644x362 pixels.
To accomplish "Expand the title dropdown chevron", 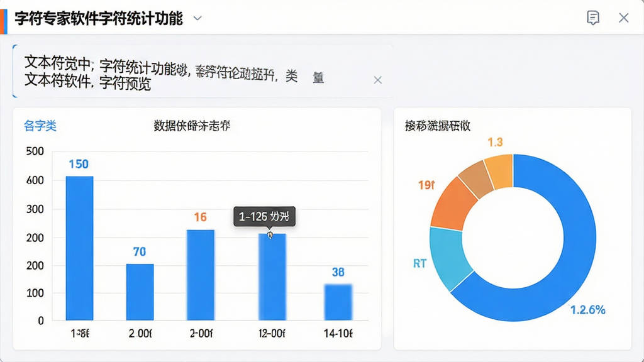I will [x=197, y=18].
